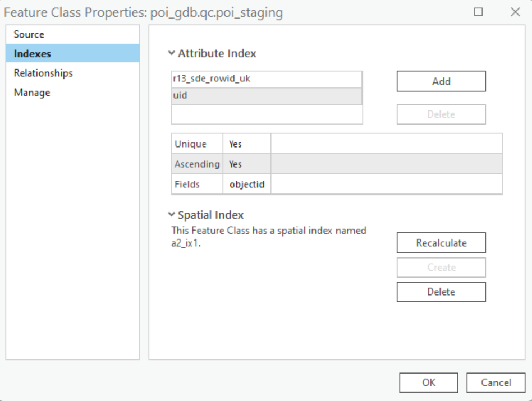Click the Create spatial index button
Image resolution: width=532 pixels, height=401 pixels.
[441, 268]
